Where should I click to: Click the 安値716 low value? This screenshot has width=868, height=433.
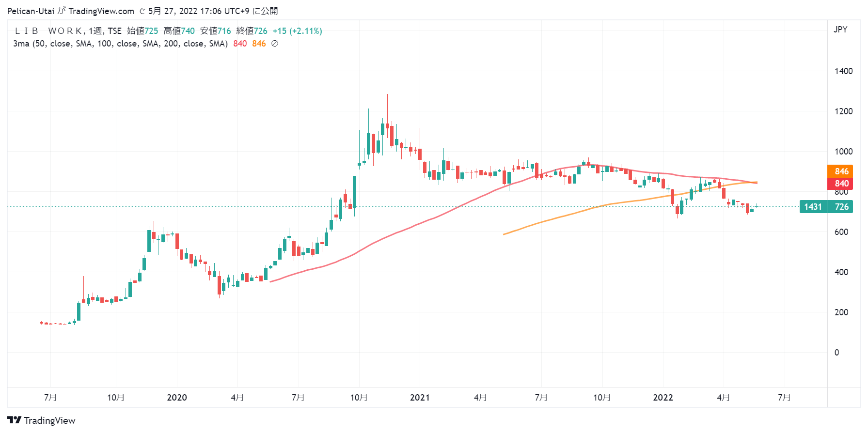click(216, 31)
